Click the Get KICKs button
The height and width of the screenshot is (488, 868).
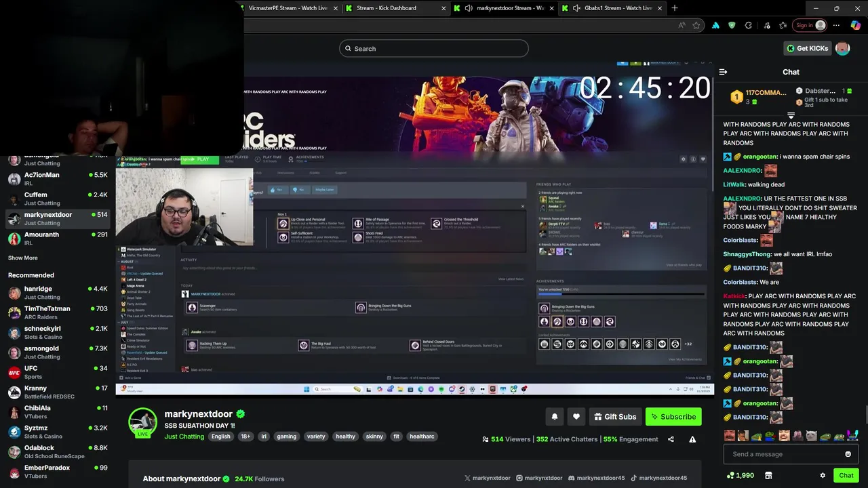(807, 48)
